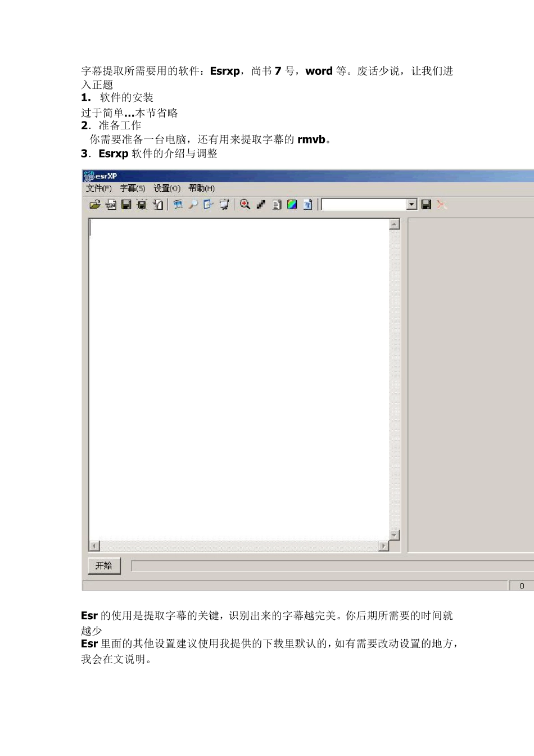Click the zoom-in magnifier with red plus
The image size is (534, 756).
coord(245,205)
